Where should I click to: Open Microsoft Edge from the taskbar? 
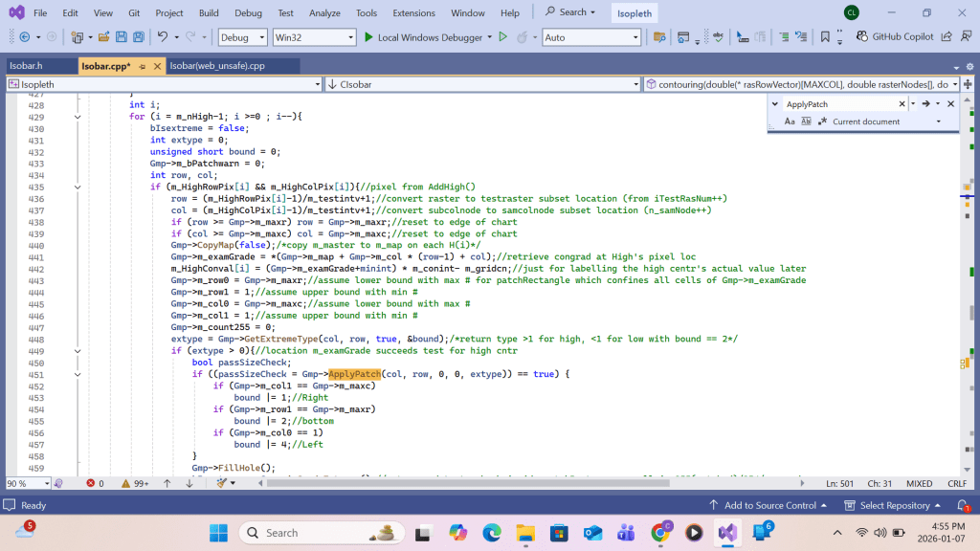pyautogui.click(x=492, y=533)
